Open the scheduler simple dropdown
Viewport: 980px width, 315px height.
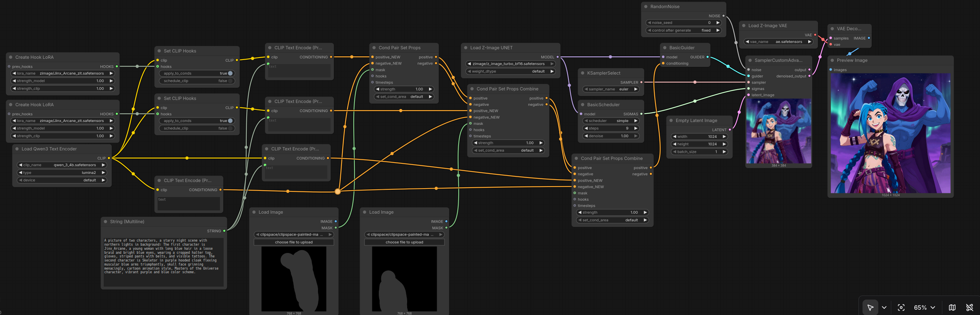(x=611, y=121)
